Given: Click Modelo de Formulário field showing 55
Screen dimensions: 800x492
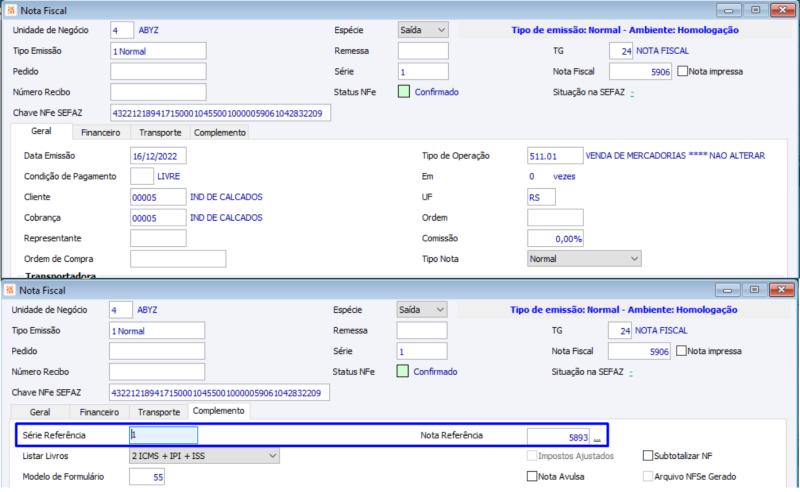Looking at the screenshot, I should tap(147, 477).
